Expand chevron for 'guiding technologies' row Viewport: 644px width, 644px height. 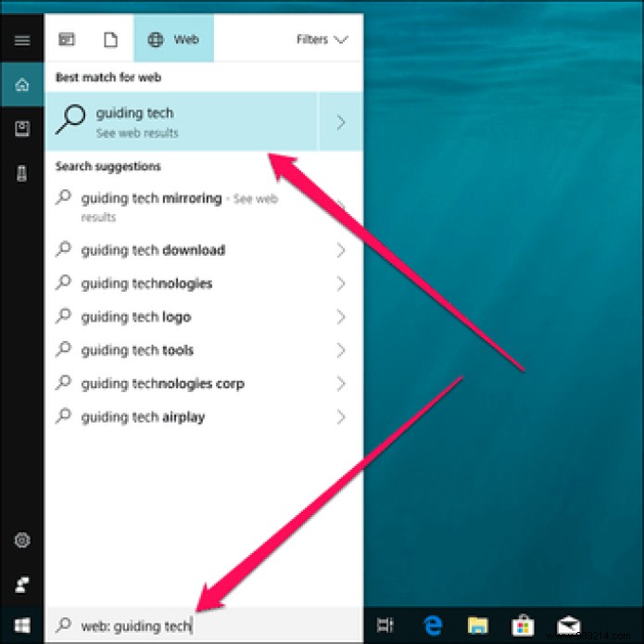tap(340, 284)
